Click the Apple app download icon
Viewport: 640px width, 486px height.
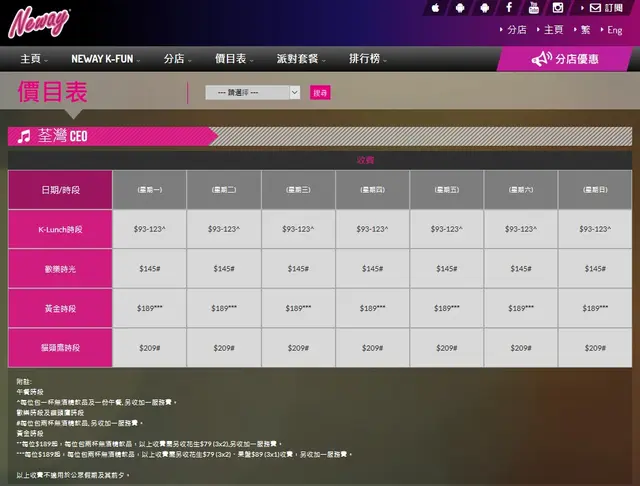pyautogui.click(x=436, y=8)
